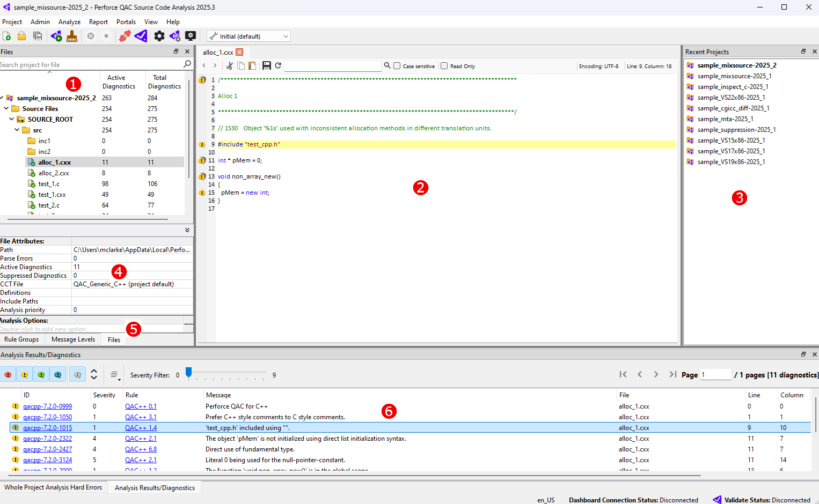Open the Portals menu
This screenshot has height=504, width=819.
(x=126, y=22)
